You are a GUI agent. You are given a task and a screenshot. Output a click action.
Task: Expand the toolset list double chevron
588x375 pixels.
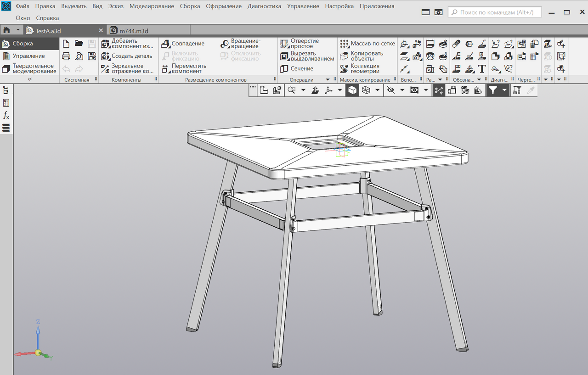point(30,79)
